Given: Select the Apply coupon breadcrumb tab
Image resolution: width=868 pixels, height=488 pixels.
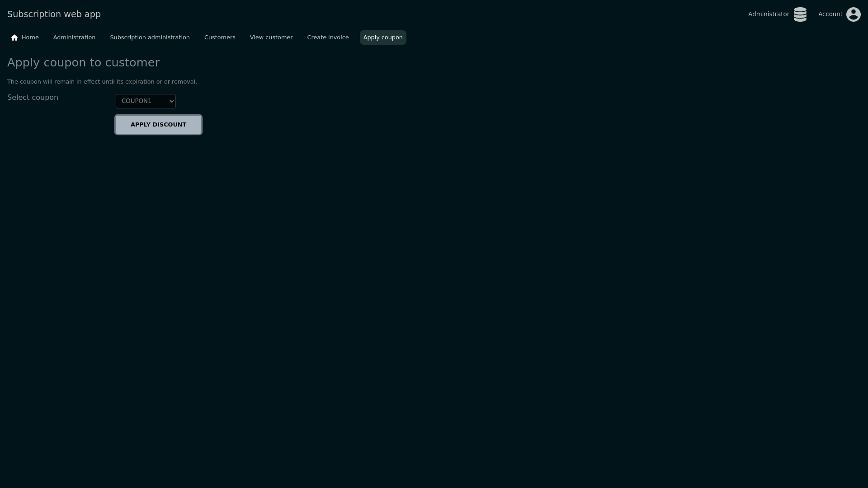Looking at the screenshot, I should click(x=382, y=38).
